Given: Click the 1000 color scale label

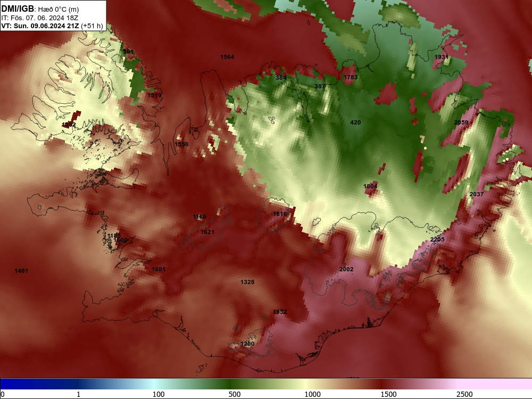Looking at the screenshot, I should click(312, 394).
